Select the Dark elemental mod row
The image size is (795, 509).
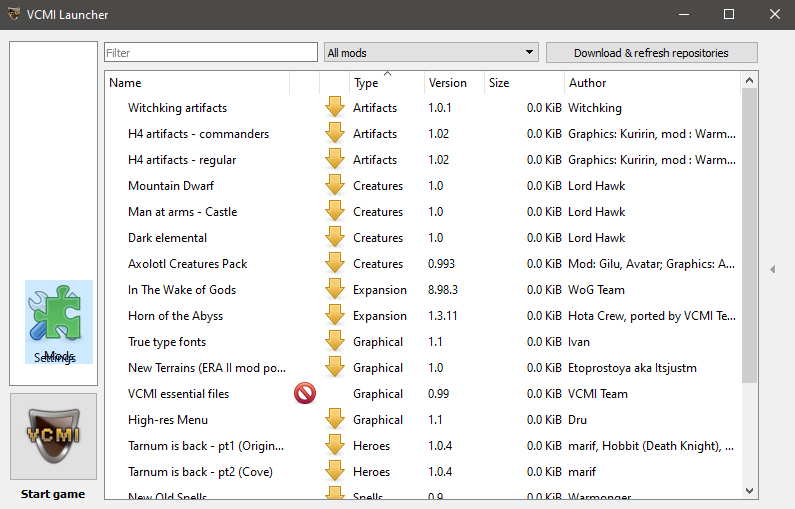point(168,238)
